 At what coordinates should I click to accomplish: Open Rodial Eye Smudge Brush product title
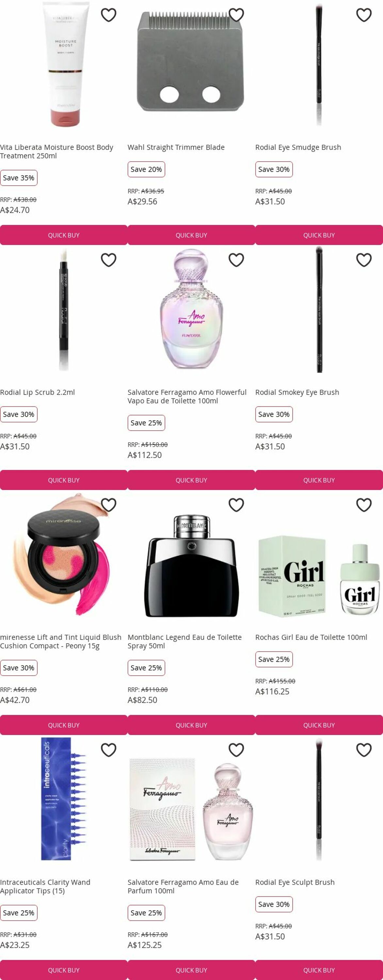coord(298,147)
